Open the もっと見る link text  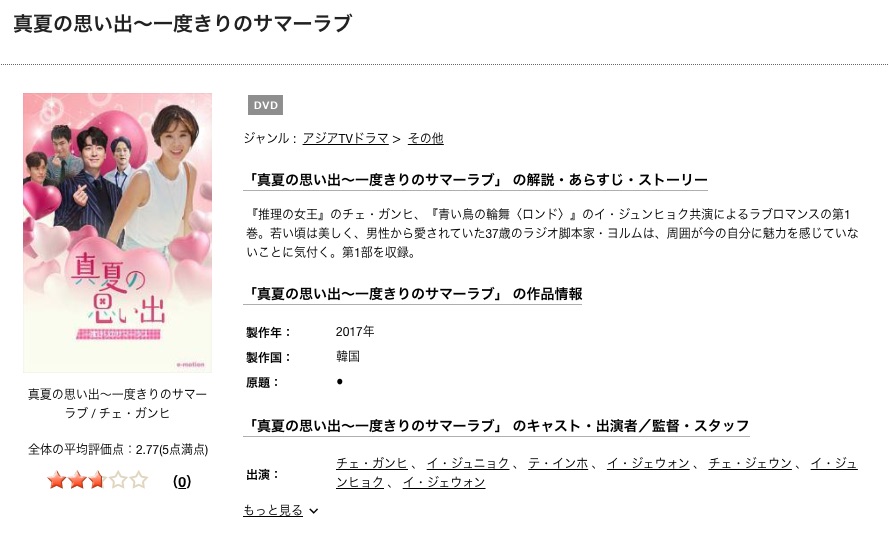273,510
